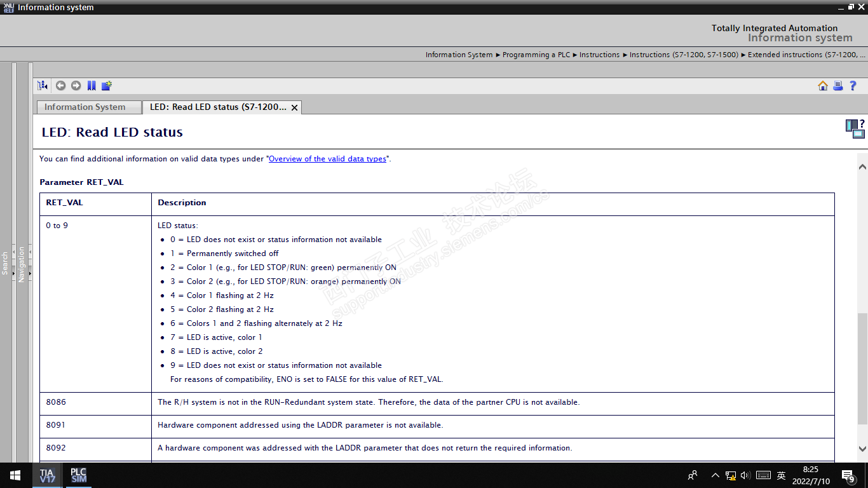Screen dimensions: 868x488
Task: Go back with the left arrow icon
Action: [x=61, y=86]
